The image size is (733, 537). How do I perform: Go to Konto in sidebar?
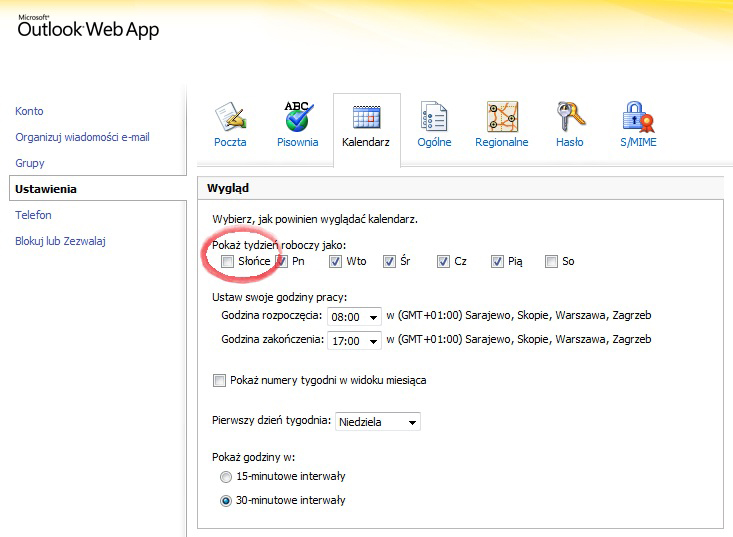[x=30, y=111]
